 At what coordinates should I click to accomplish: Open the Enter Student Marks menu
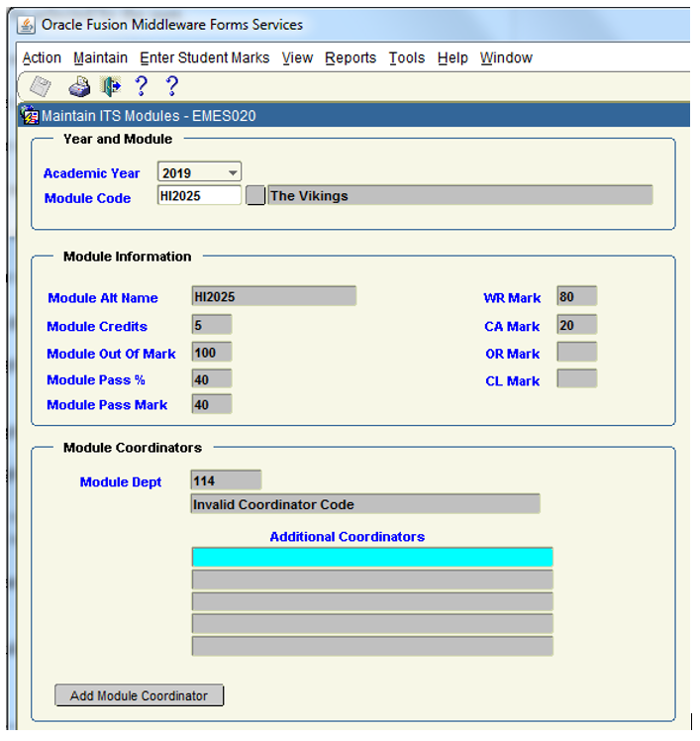[x=204, y=58]
